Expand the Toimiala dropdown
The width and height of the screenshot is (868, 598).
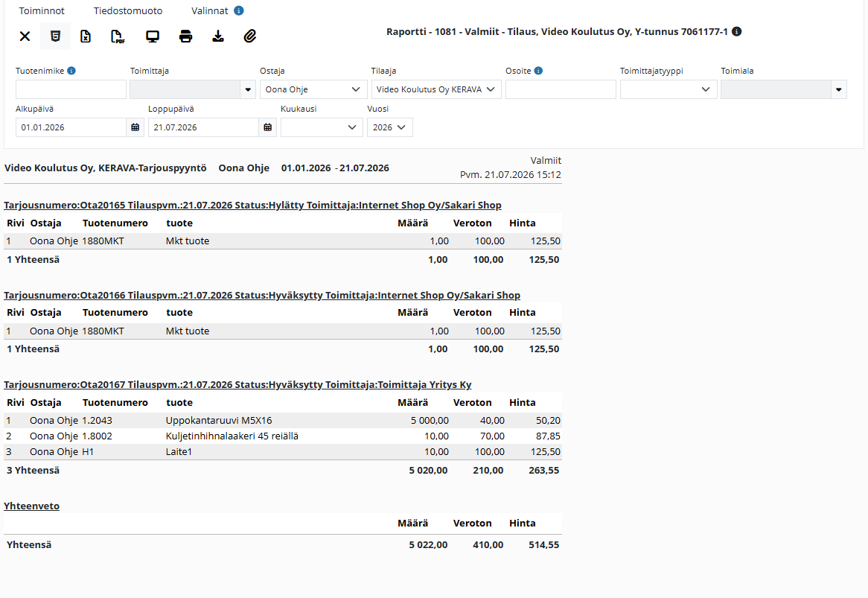pyautogui.click(x=839, y=89)
